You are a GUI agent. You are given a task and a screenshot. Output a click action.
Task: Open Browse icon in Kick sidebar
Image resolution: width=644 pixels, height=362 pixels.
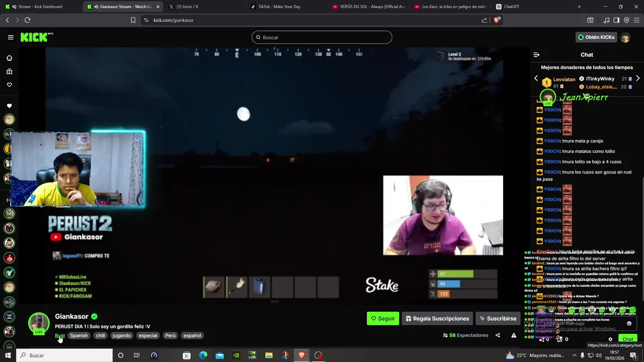(x=9, y=71)
